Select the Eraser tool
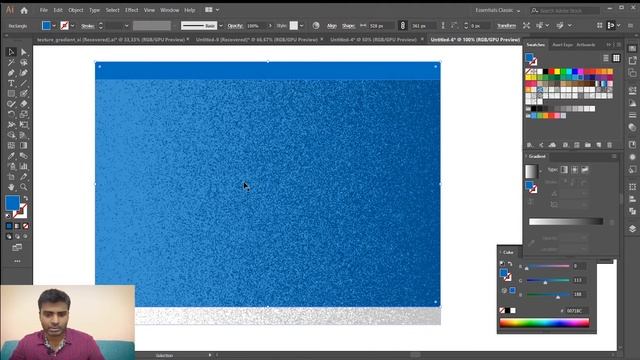Screen dimensions: 640x360 (24, 104)
